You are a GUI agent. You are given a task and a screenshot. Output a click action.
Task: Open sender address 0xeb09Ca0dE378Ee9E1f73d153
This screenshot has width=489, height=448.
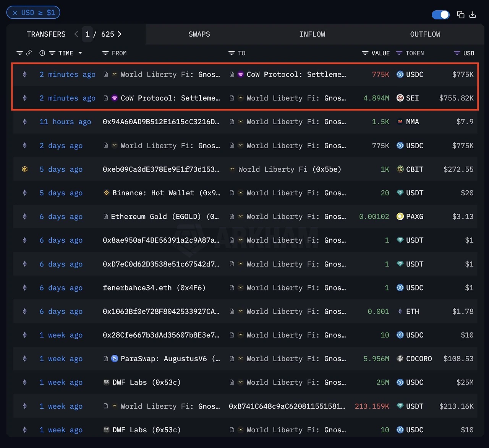(x=161, y=169)
